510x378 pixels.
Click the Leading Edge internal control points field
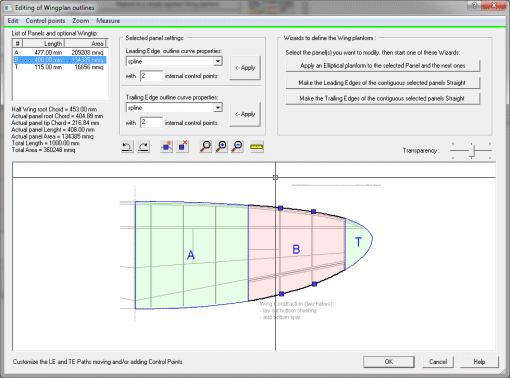151,76
